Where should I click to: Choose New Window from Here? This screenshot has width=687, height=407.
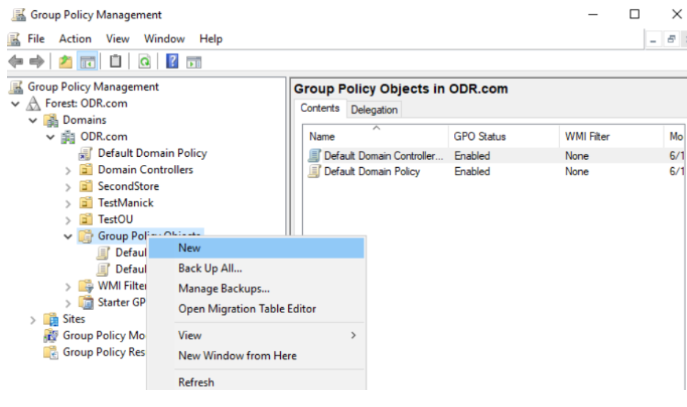pos(256,355)
